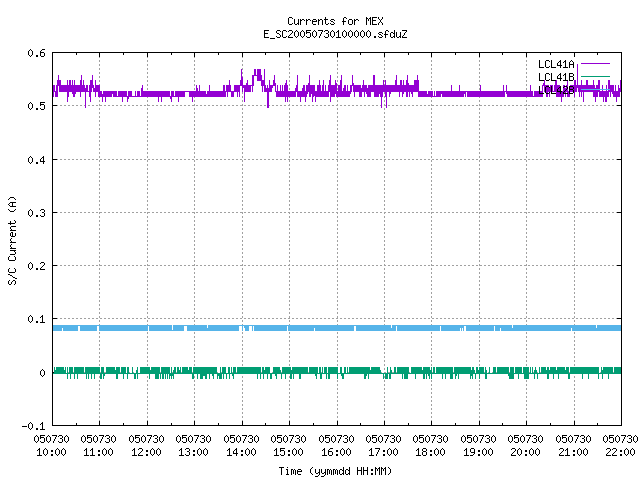Click the 0.6 y-axis tick label

click(x=36, y=53)
